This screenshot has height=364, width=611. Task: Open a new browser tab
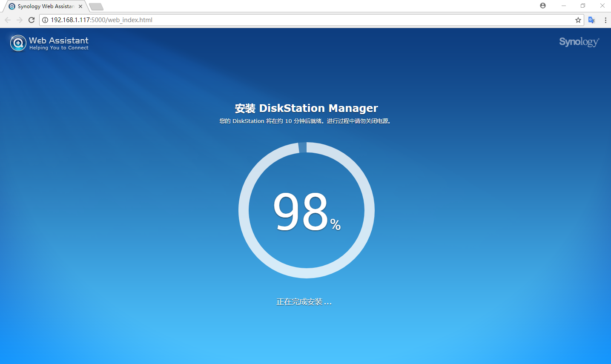click(x=96, y=6)
